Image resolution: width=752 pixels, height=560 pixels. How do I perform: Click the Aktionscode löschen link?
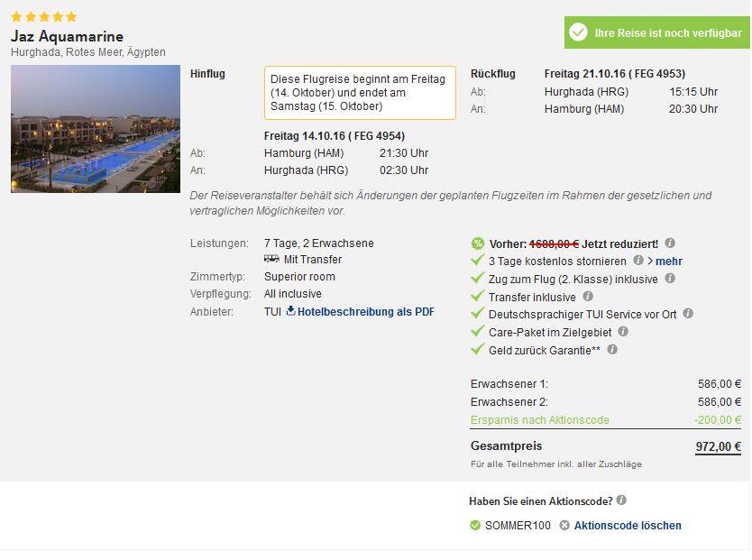(x=628, y=526)
